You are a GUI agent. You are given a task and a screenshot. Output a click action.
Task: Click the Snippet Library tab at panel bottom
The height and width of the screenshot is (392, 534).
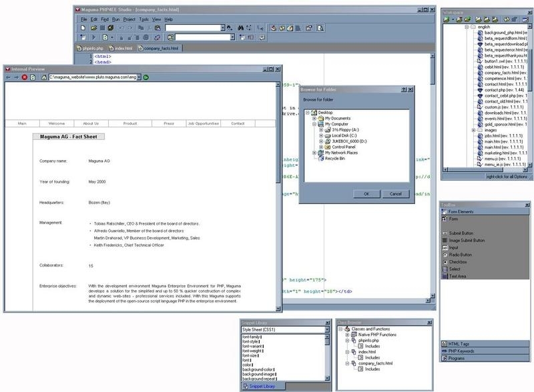[263, 386]
